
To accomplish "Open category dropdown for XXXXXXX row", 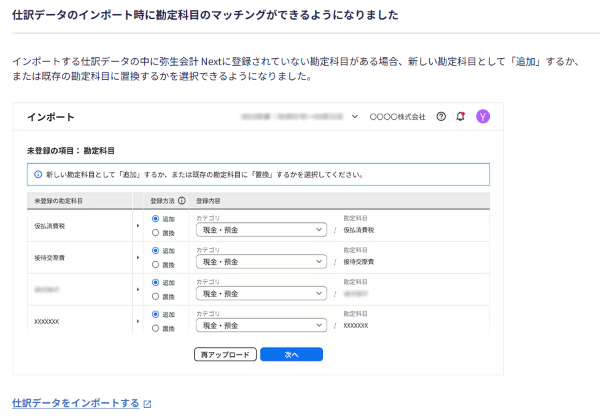I will [260, 326].
